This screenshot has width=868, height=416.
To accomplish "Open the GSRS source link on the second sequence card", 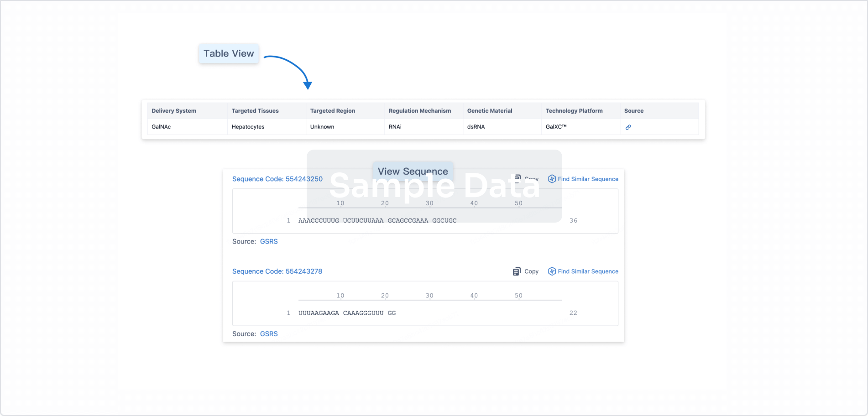I will click(269, 333).
